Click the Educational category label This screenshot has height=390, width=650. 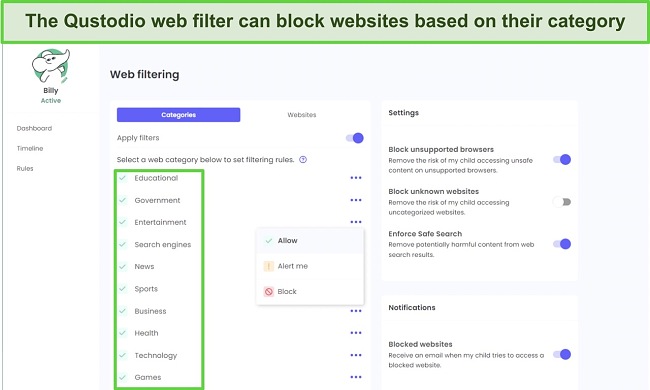[x=156, y=178]
